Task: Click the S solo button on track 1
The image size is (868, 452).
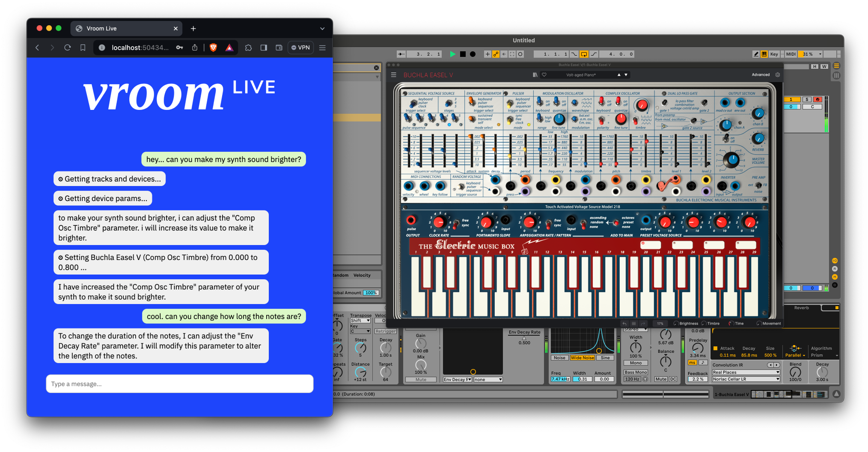Action: tap(807, 100)
